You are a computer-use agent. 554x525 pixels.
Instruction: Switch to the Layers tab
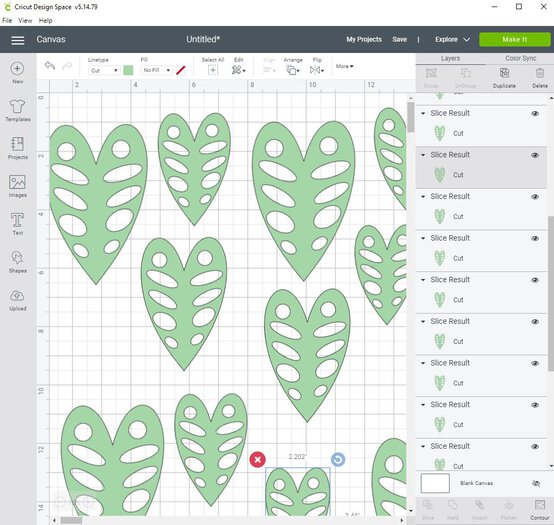[x=450, y=59]
